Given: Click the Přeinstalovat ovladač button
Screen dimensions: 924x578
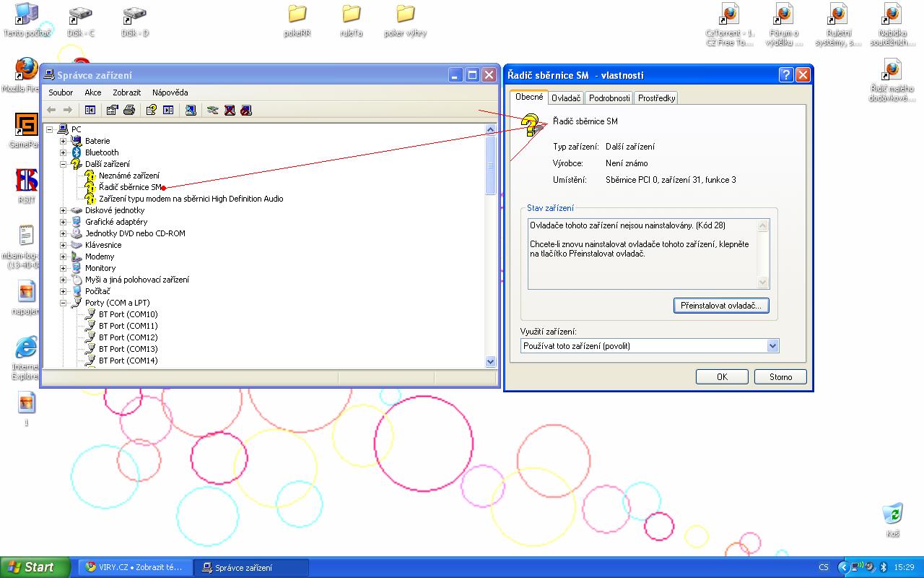Looking at the screenshot, I should (x=720, y=306).
